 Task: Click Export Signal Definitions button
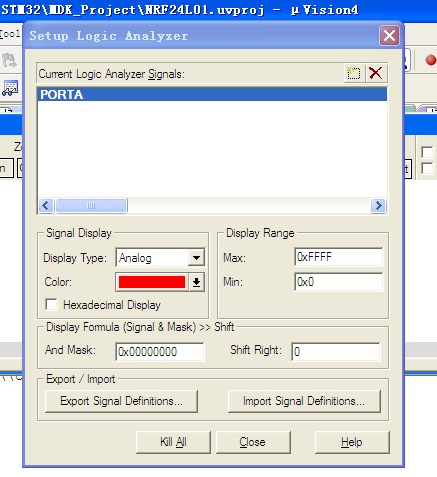121,401
